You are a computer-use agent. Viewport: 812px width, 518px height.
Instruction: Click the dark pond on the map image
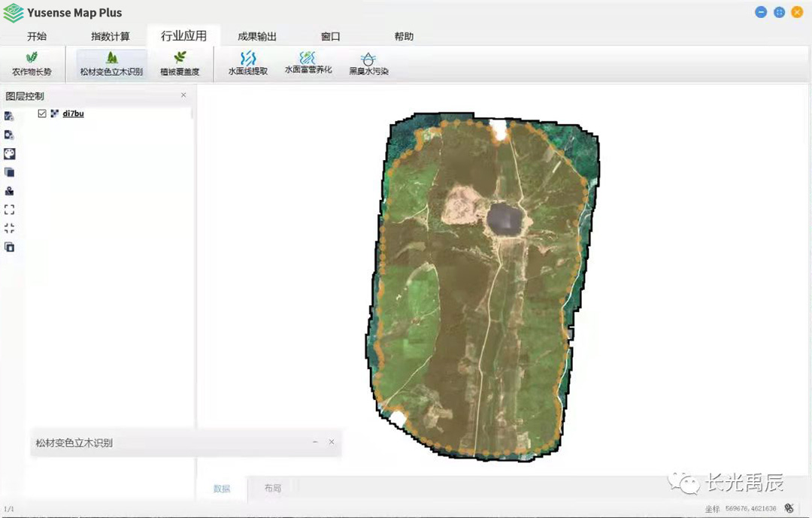pos(504,219)
